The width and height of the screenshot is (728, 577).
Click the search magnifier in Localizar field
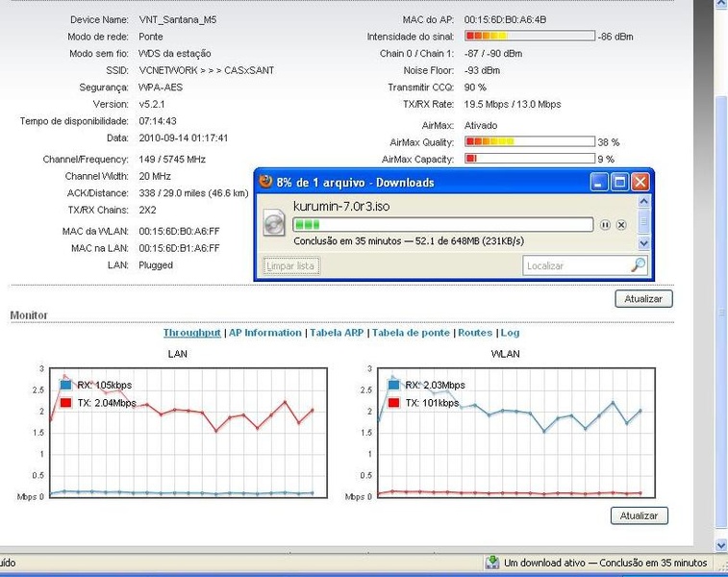tap(639, 265)
